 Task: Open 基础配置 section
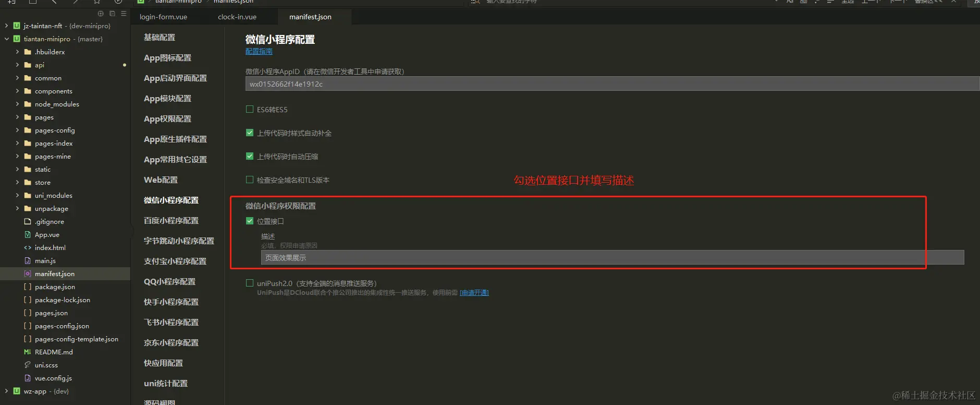coord(160,37)
